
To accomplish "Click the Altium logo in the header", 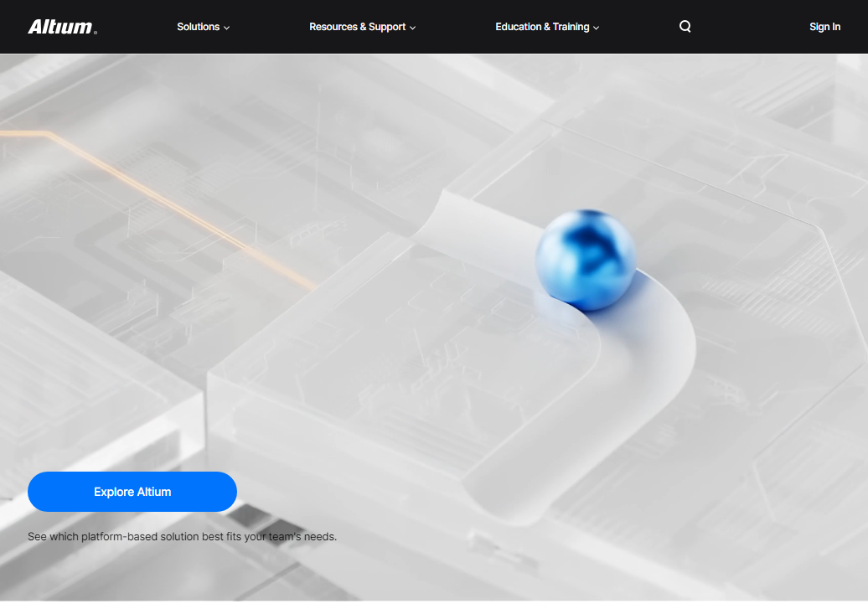I will [63, 27].
